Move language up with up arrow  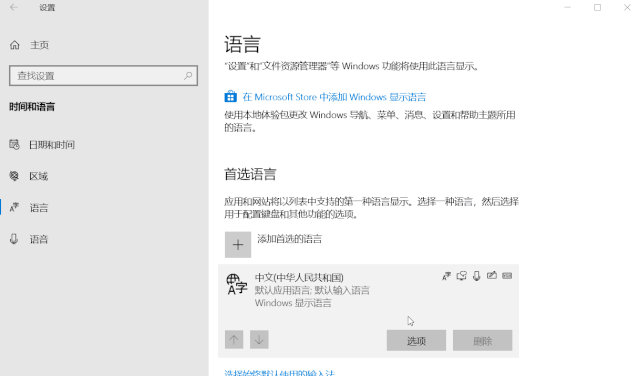click(234, 339)
